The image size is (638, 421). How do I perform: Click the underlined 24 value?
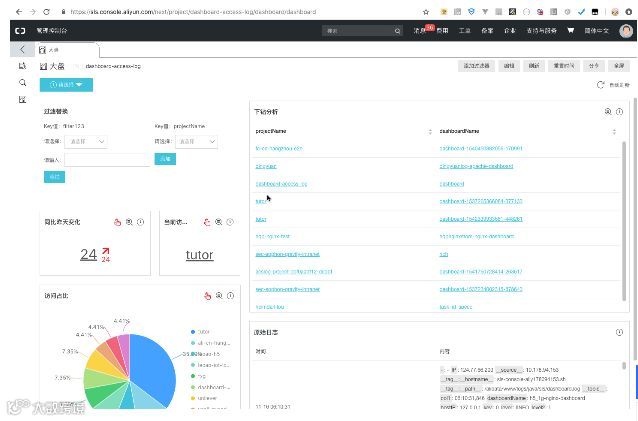pos(88,255)
